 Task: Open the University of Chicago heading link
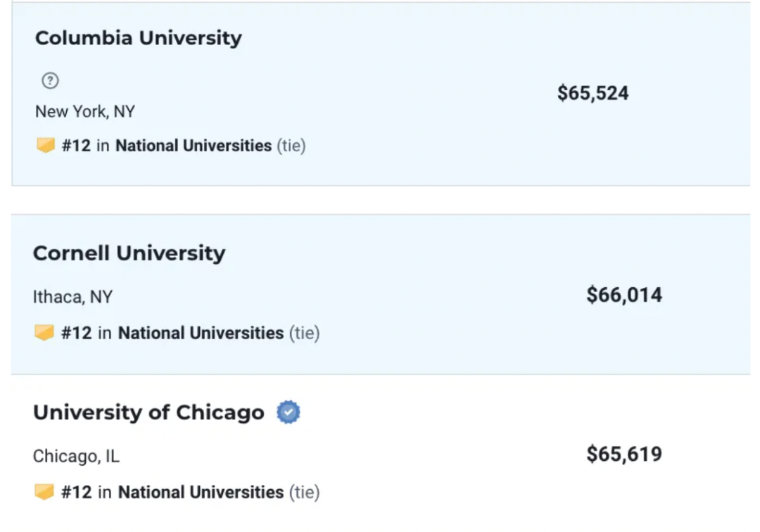click(148, 412)
